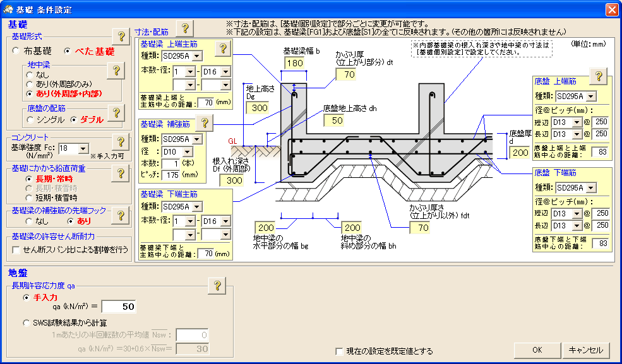The height and width of the screenshot is (364, 622).
Task: Open 基準強度 Fc dropdown
Action: (x=83, y=149)
